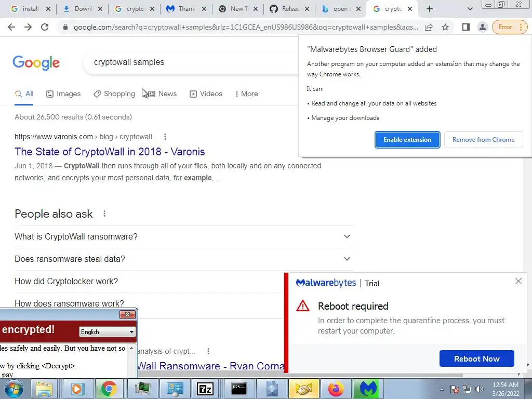The image size is (532, 399).
Task: Open Windows Explorer from taskbar
Action: 44,389
